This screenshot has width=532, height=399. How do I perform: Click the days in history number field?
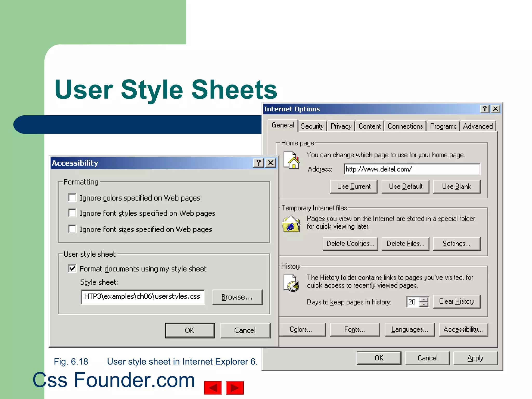[x=413, y=302]
